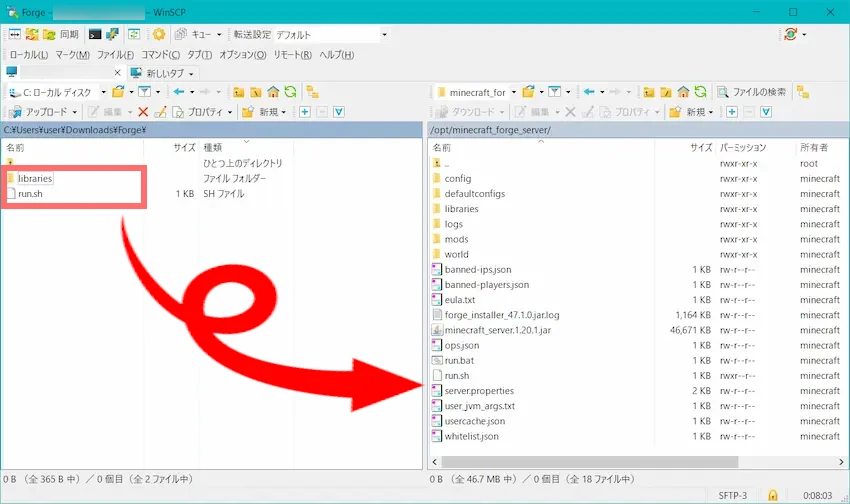Click the remote panel horizontal scrollbar

590,462
